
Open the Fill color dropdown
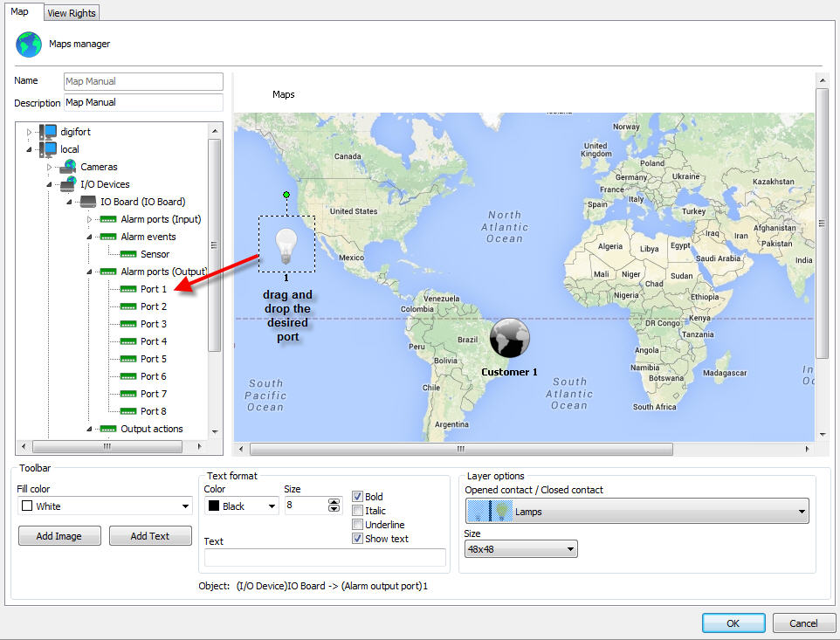point(105,506)
